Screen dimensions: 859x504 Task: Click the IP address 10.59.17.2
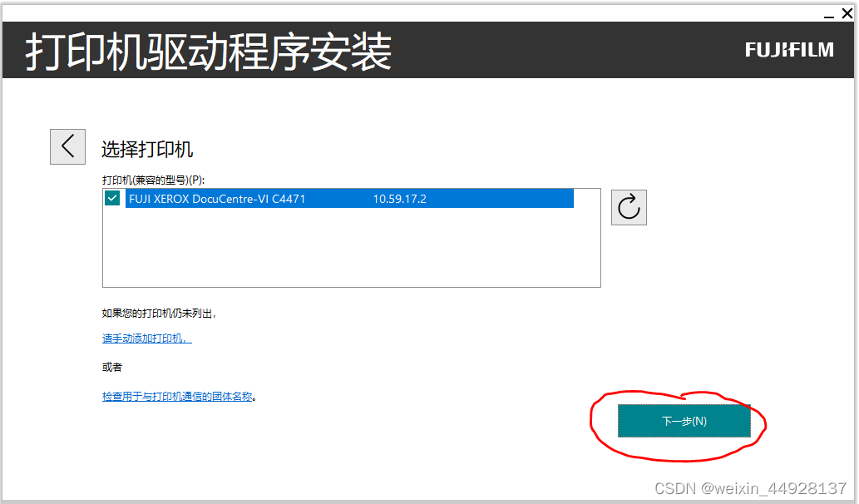399,199
